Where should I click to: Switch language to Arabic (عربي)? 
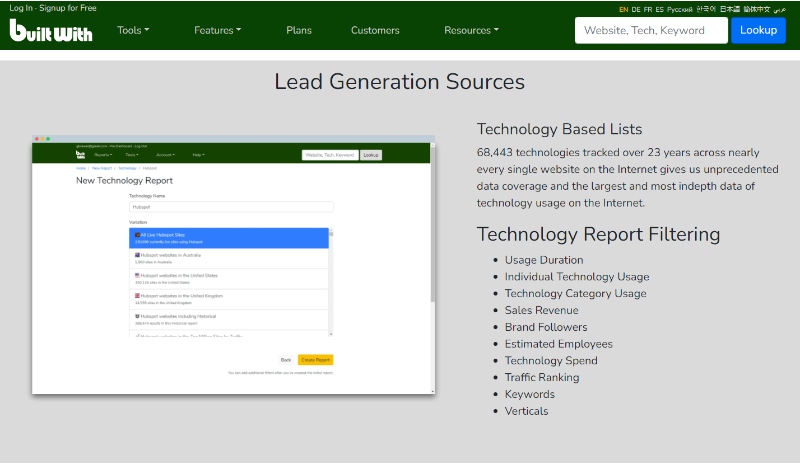(x=780, y=9)
